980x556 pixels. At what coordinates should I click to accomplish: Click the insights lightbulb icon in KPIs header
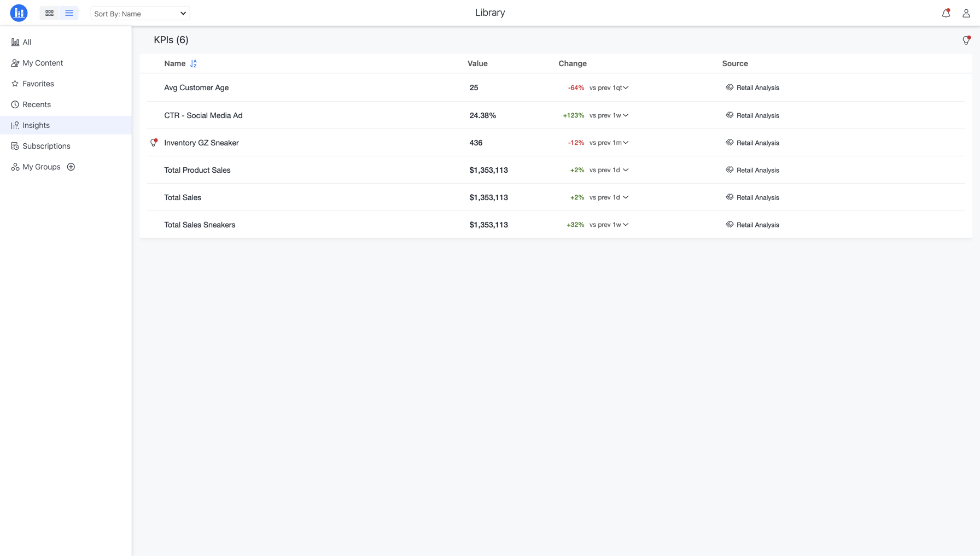point(966,40)
